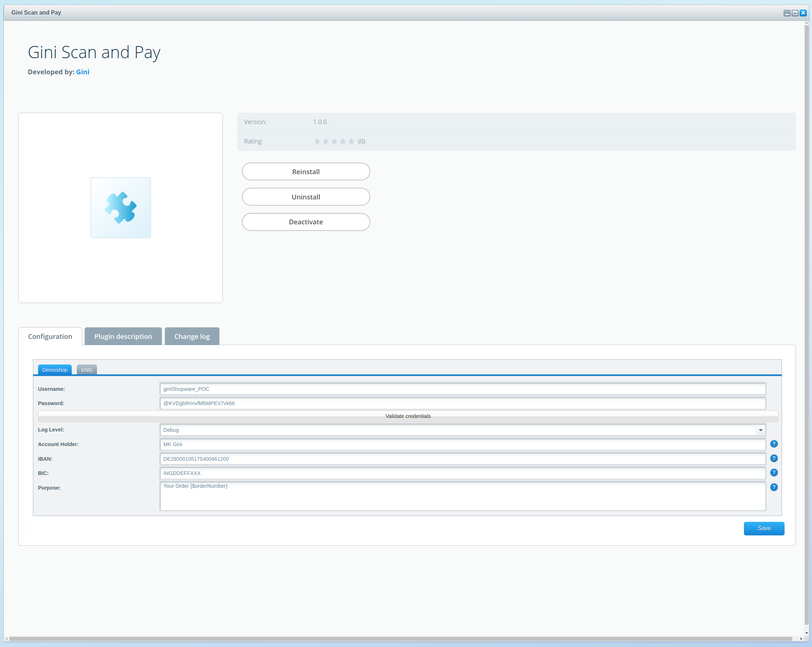
Task: Click the horizontal scrollbar right arrow
Action: [x=801, y=639]
